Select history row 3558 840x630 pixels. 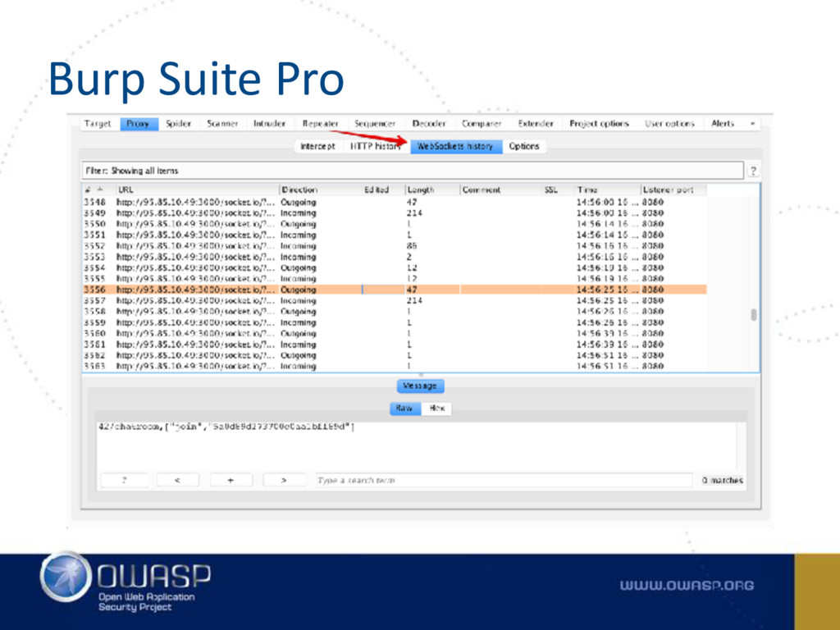(x=395, y=312)
